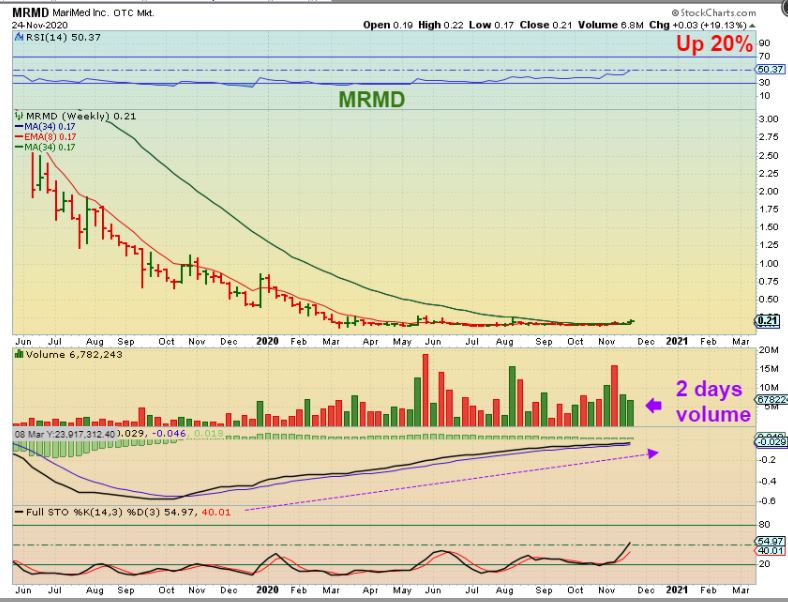The width and height of the screenshot is (788, 602).
Task: Click the MariMed Inc. company name
Action: click(80, 13)
